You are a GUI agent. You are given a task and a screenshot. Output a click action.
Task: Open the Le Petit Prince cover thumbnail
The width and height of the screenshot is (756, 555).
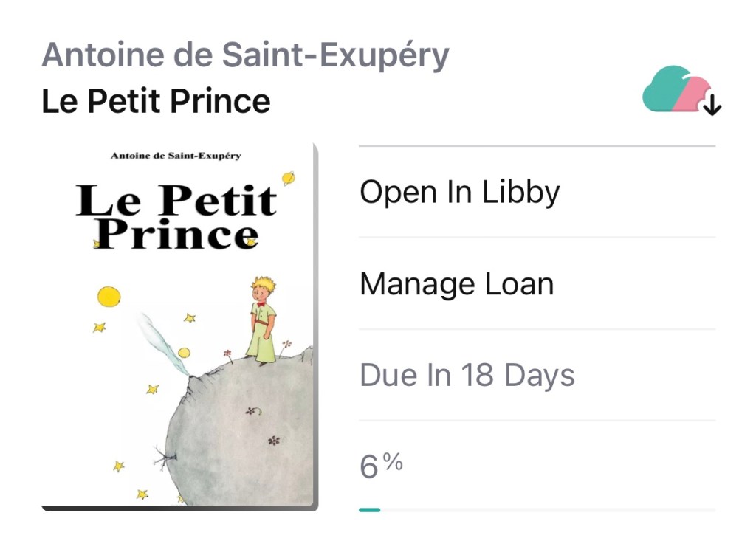pyautogui.click(x=179, y=326)
